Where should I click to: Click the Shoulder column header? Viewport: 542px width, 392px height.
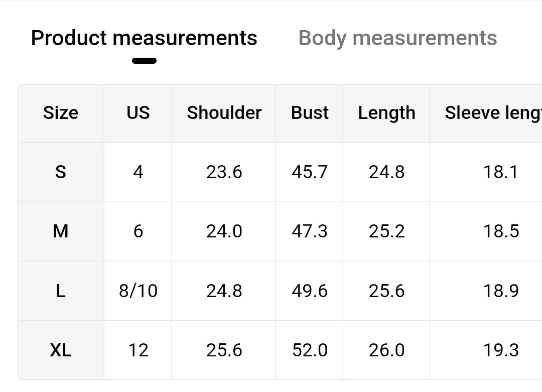click(224, 113)
